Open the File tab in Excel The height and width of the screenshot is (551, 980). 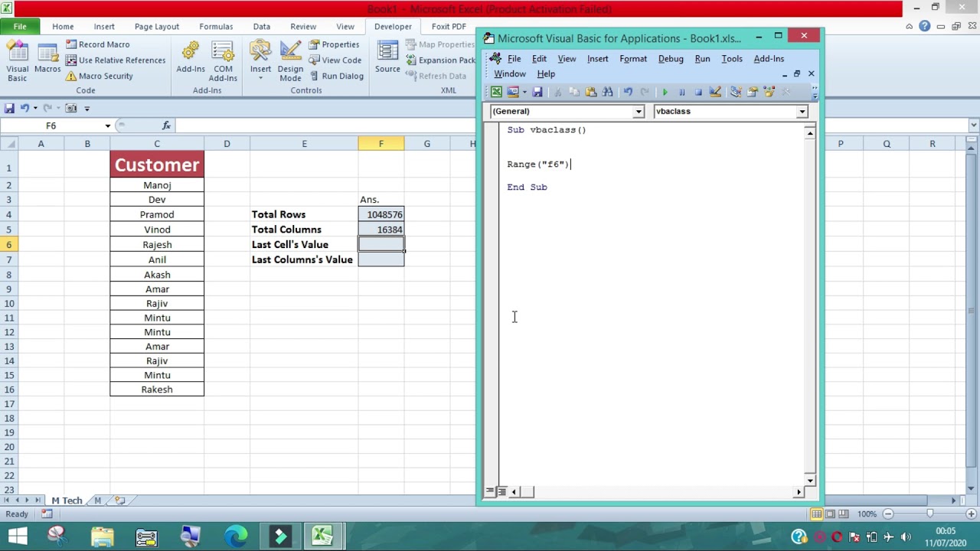click(x=20, y=26)
